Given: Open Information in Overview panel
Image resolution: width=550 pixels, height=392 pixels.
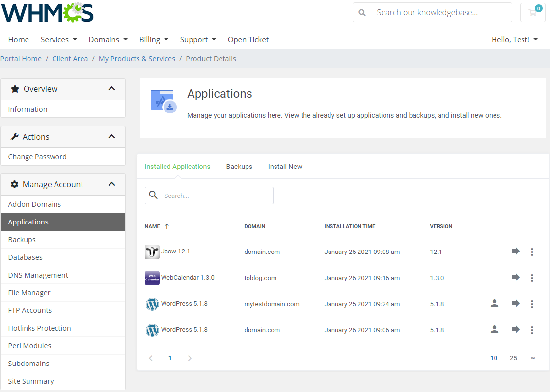Looking at the screenshot, I should (x=63, y=109).
